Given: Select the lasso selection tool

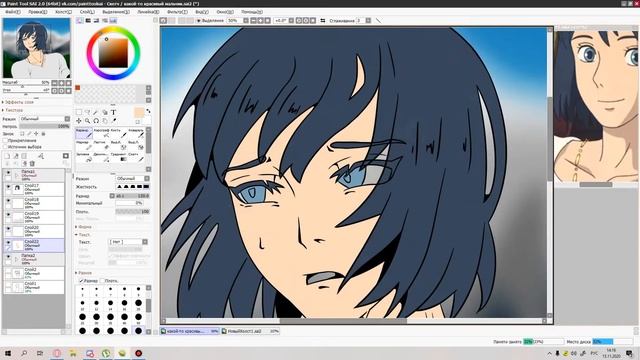Looking at the screenshot, I should [87, 112].
